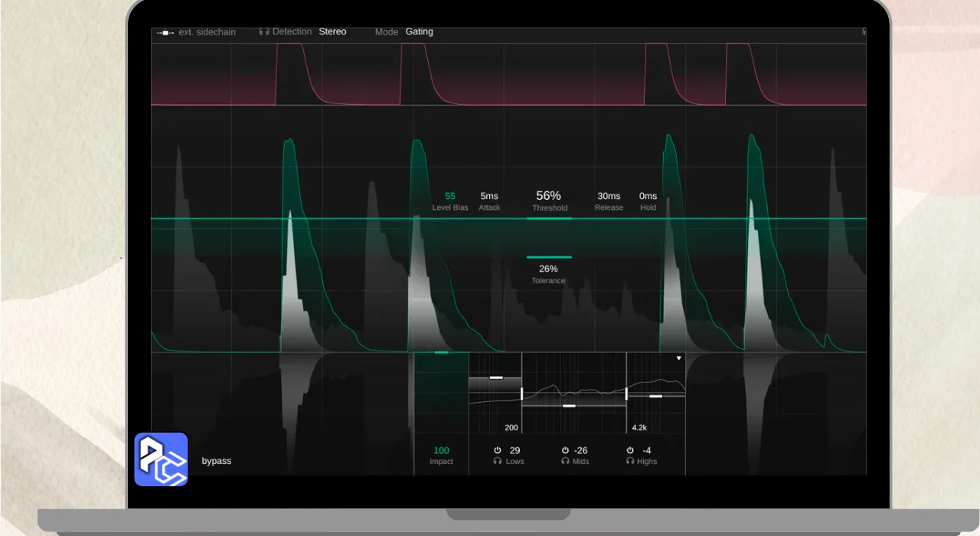The height and width of the screenshot is (536, 980).
Task: Expand the band display triangle menu
Action: (x=678, y=358)
